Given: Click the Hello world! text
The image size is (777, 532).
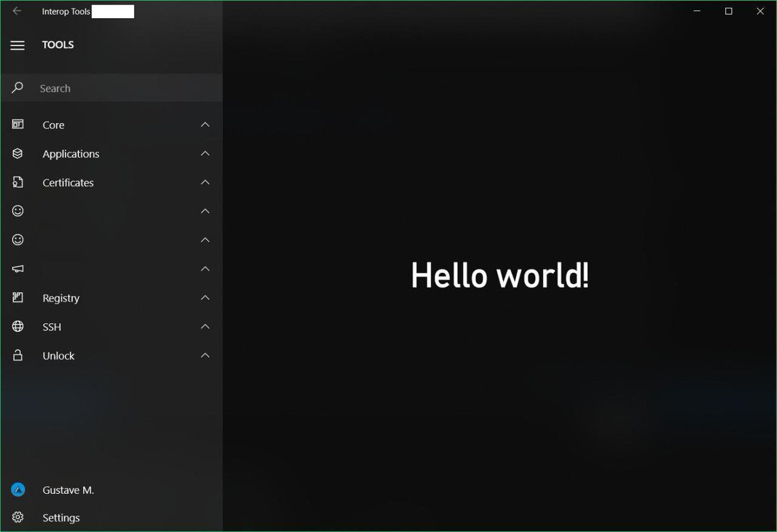Looking at the screenshot, I should tap(500, 275).
